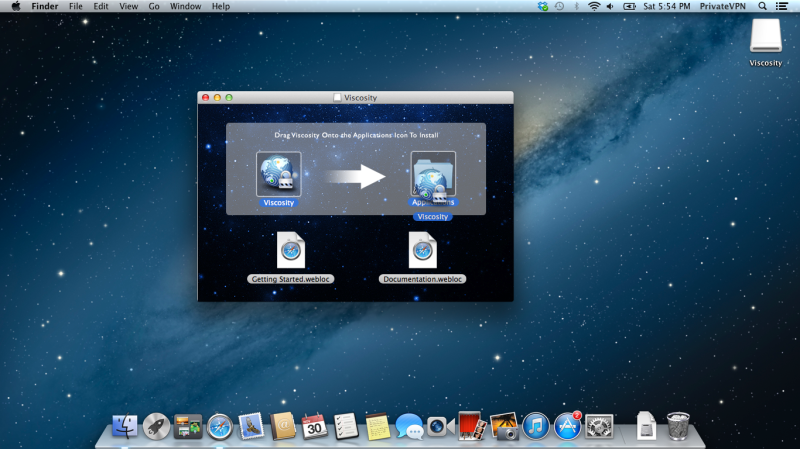Open the Trash in the dock
The height and width of the screenshot is (449, 800).
pos(678,426)
